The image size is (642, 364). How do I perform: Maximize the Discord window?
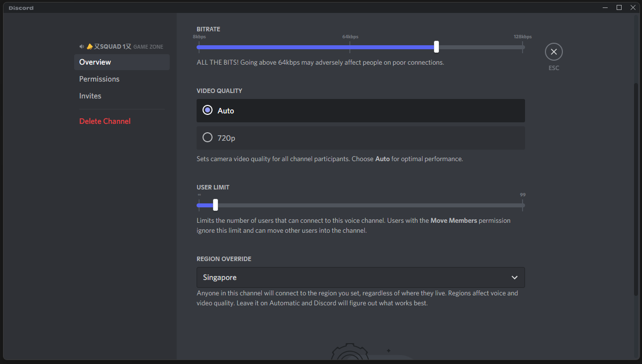point(619,7)
